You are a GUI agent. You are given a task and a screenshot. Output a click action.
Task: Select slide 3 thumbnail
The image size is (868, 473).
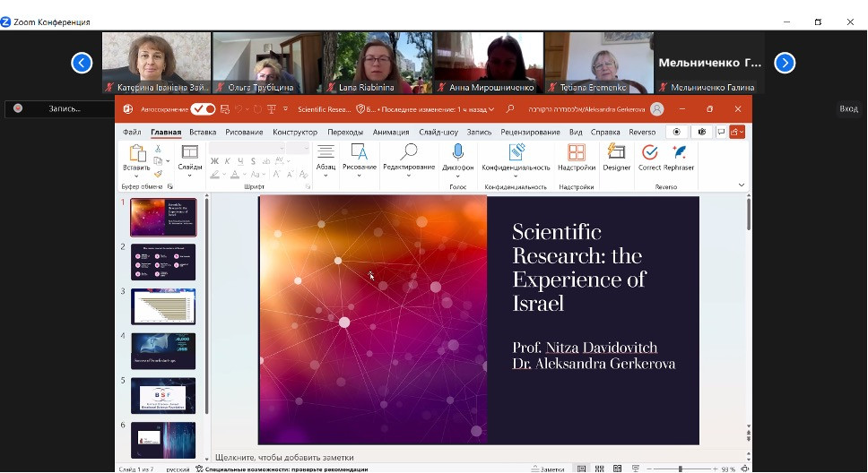pos(163,306)
